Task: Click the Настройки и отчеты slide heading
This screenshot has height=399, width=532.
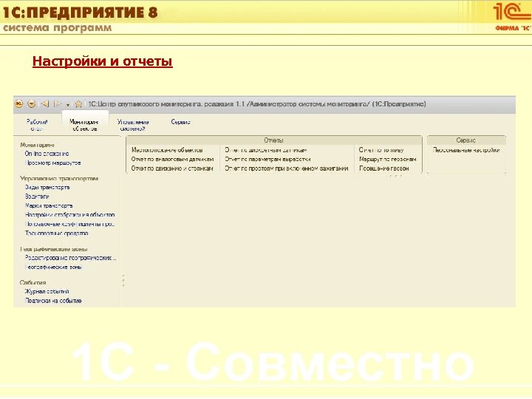Action: (x=103, y=61)
